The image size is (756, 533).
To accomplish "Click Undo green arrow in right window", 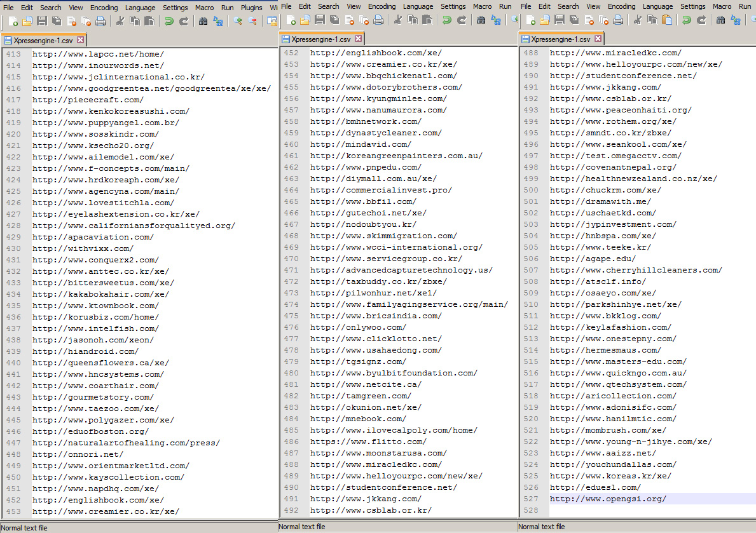I will (x=687, y=20).
